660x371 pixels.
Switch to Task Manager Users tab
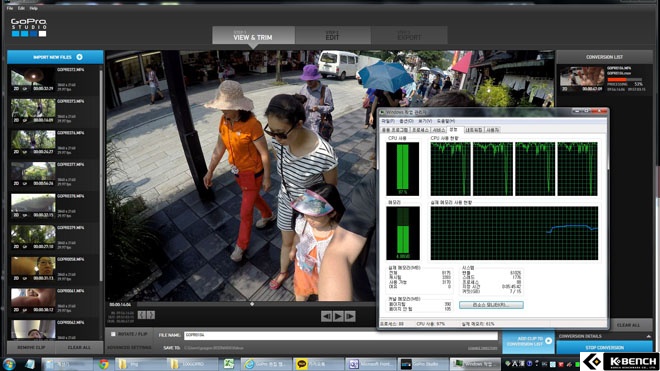[x=492, y=130]
